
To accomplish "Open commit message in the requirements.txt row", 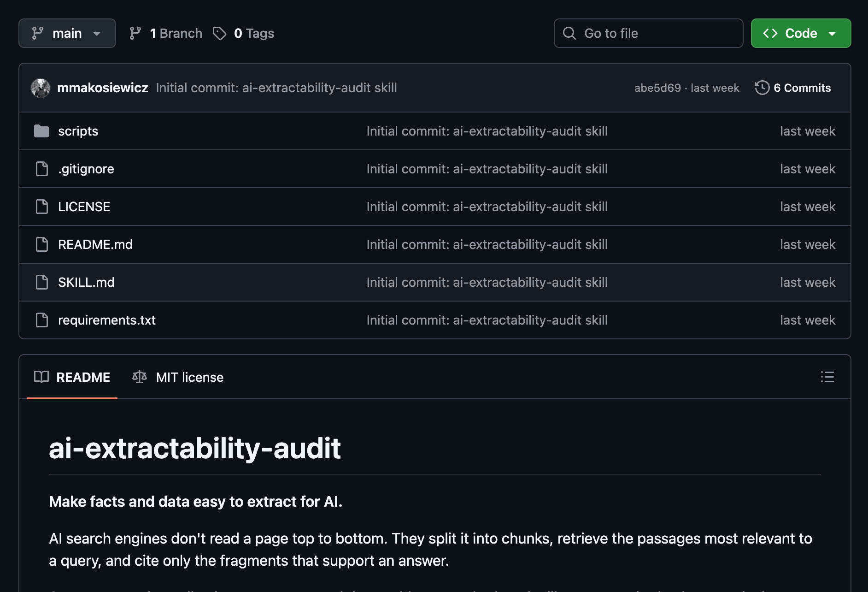I will [x=487, y=320].
